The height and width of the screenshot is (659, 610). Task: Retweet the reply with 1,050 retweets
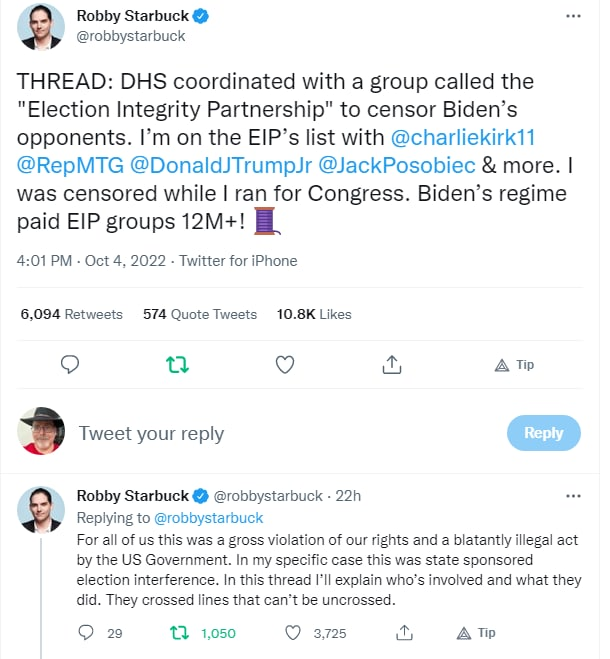[180, 632]
